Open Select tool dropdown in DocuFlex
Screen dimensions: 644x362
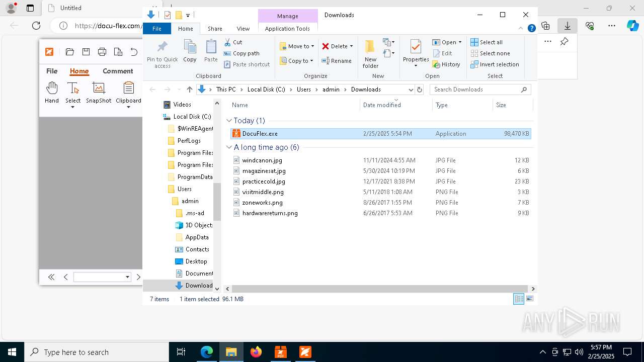pos(72,107)
